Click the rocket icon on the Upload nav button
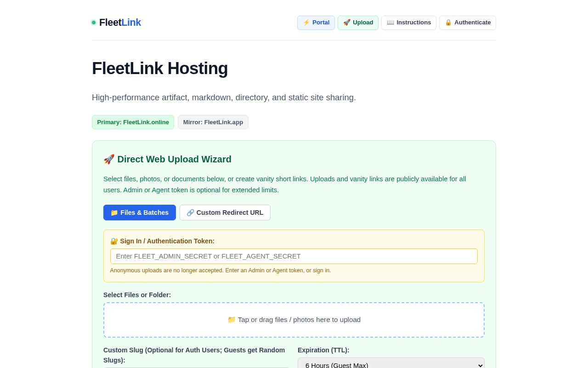This screenshot has height=368, width=588. (x=347, y=23)
